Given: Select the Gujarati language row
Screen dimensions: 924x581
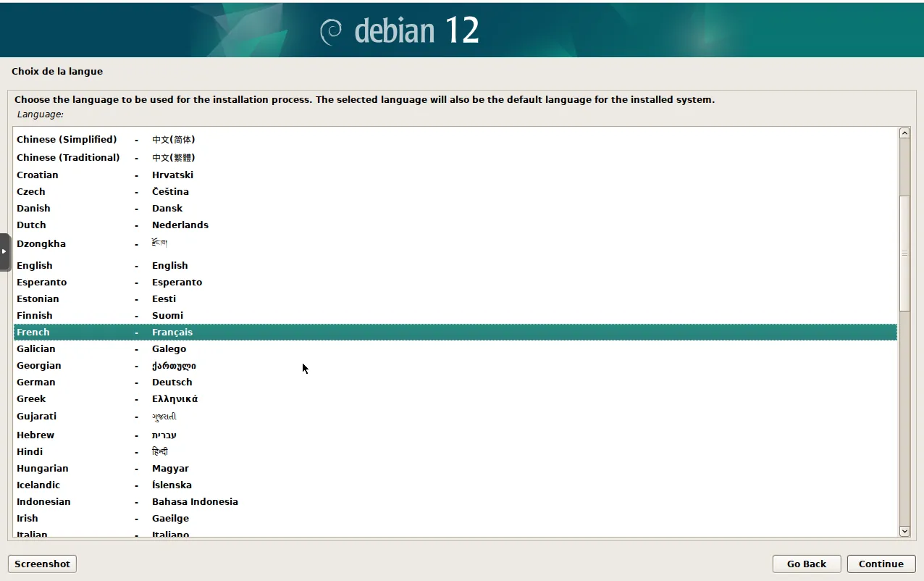Looking at the screenshot, I should click(x=455, y=417).
